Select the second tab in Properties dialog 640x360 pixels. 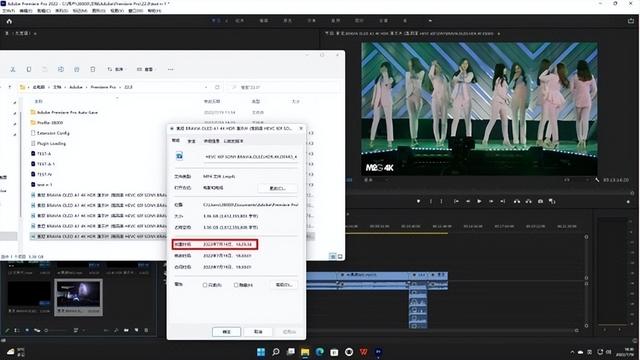coord(191,141)
